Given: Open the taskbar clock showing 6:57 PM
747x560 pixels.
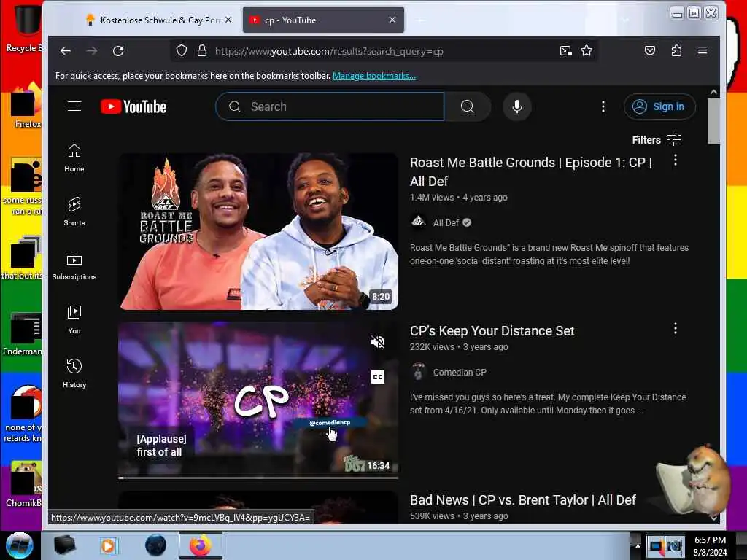Looking at the screenshot, I should click(x=710, y=545).
